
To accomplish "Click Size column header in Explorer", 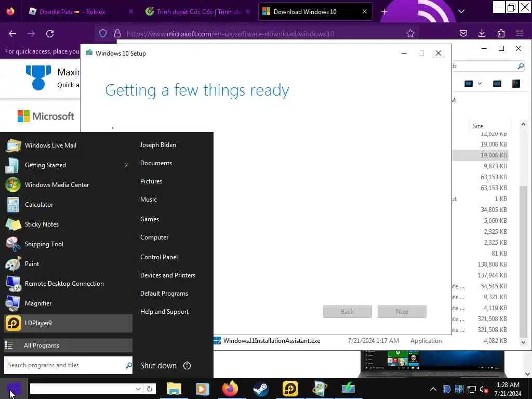I will pyautogui.click(x=478, y=126).
